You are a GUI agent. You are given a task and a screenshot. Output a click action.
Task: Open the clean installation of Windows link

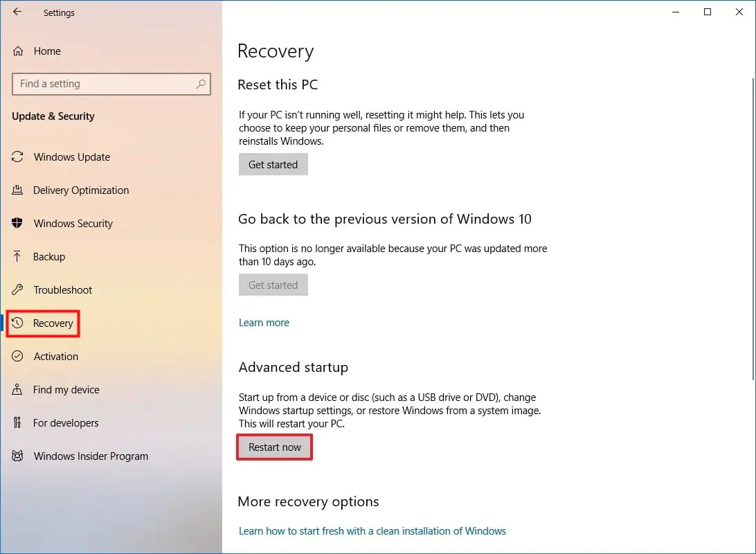tap(372, 531)
